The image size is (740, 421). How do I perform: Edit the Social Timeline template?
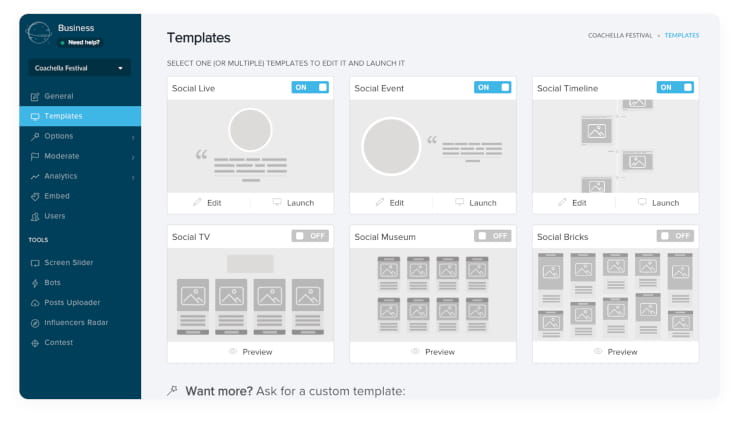pos(572,203)
